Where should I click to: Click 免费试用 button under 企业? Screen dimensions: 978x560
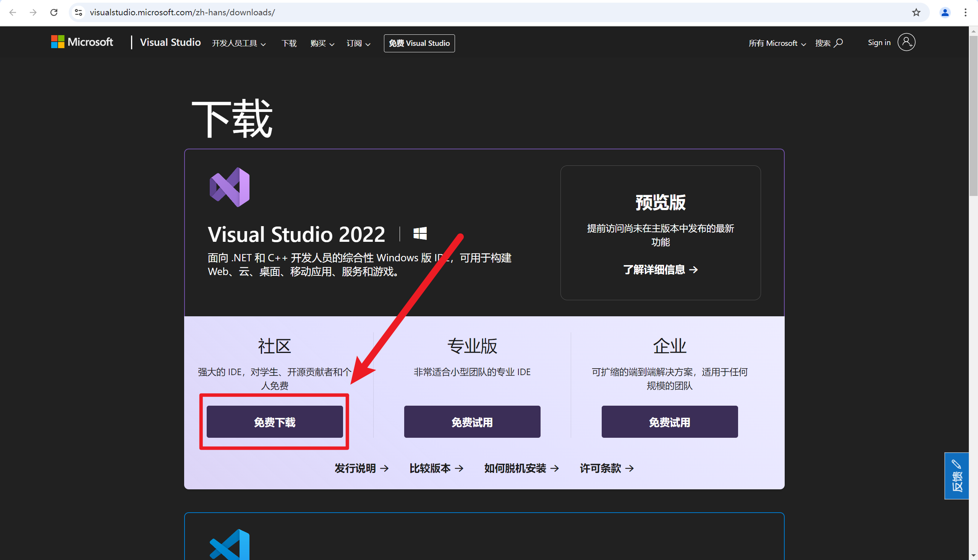tap(670, 422)
